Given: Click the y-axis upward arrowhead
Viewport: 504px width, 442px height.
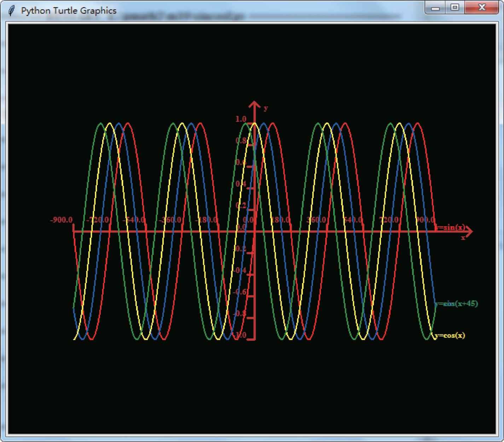Looking at the screenshot, I should coord(254,105).
